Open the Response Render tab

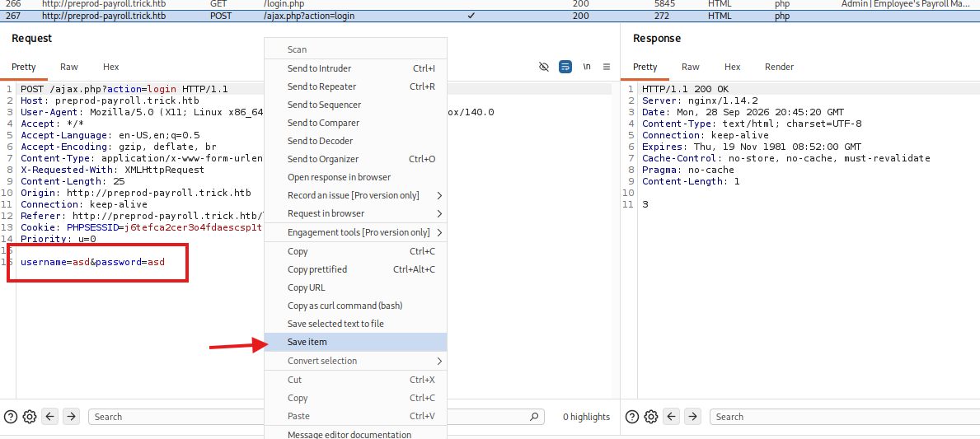point(779,67)
